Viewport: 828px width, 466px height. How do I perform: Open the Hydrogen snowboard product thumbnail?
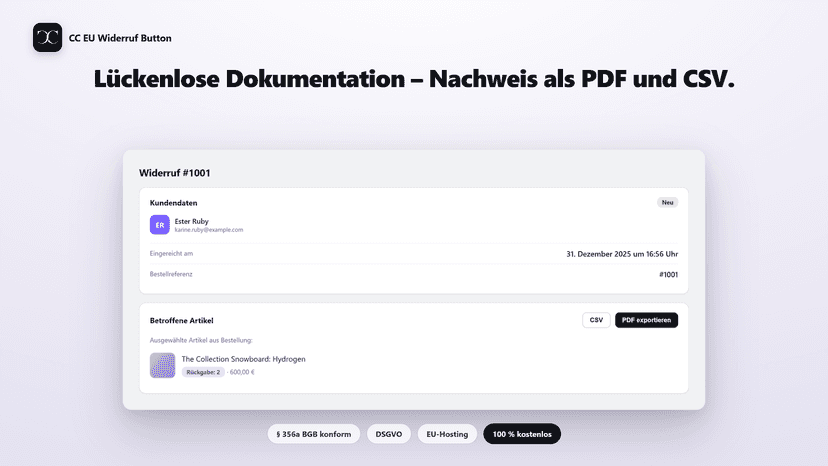(x=163, y=365)
